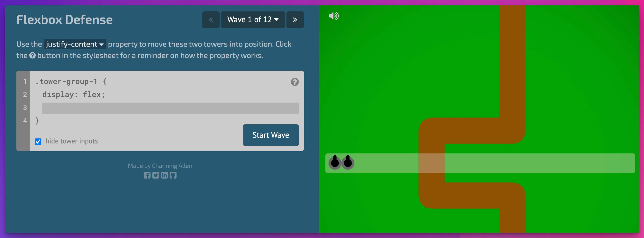Expand wave selector navigation dropdown

click(252, 19)
